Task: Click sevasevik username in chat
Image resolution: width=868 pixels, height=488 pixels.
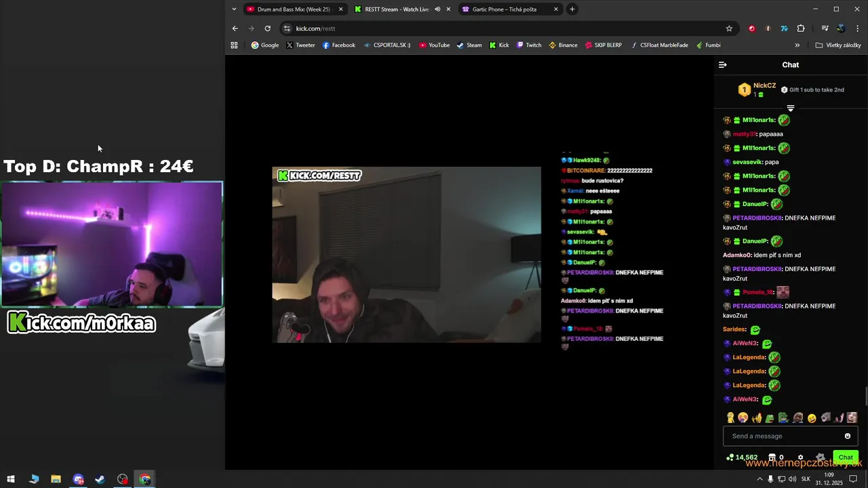Action: [747, 162]
